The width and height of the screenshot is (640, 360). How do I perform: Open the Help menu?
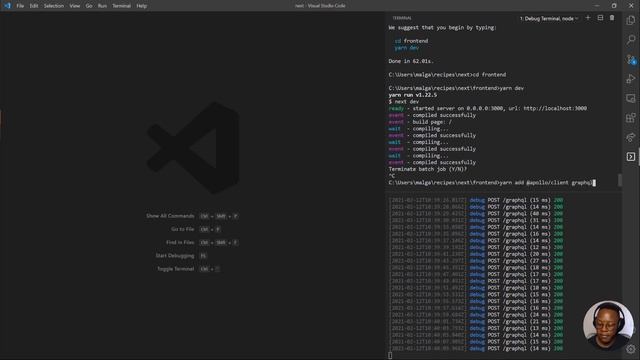click(x=142, y=6)
